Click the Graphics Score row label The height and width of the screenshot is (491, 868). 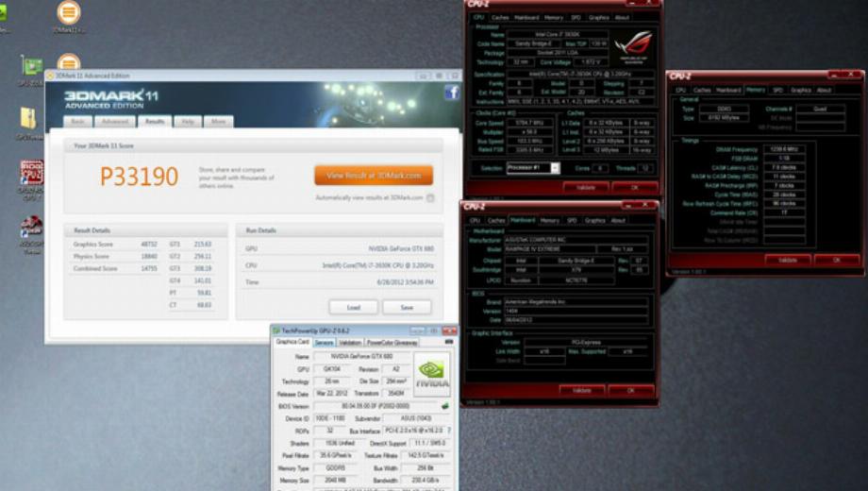93,245
